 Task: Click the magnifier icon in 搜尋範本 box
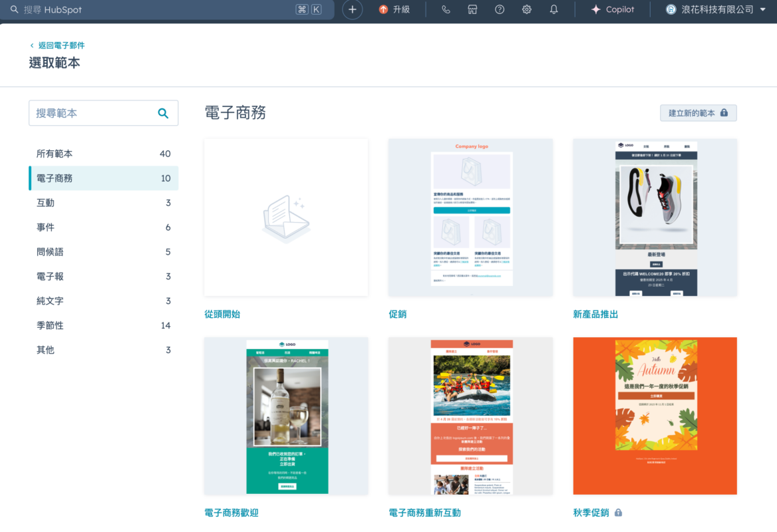click(163, 113)
